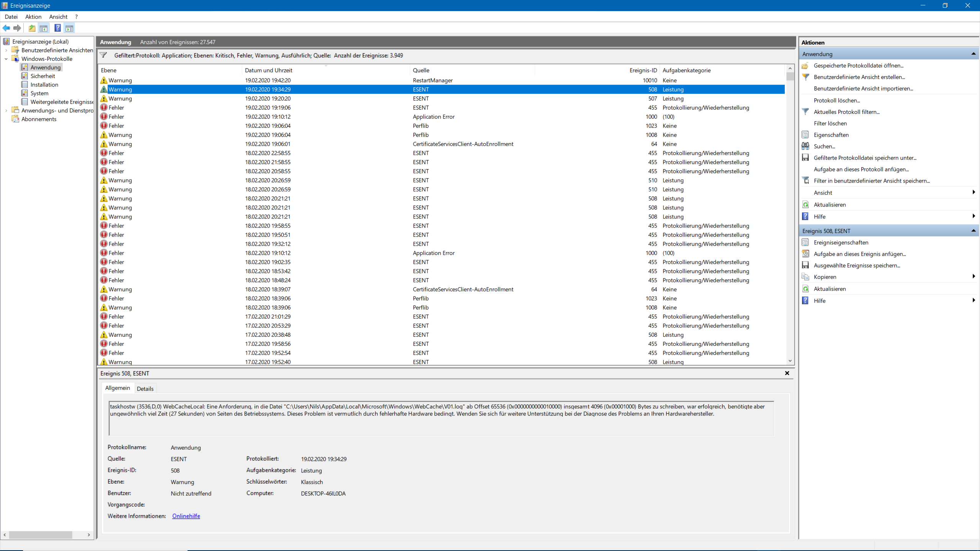Open the Onlinehilfe link
Viewport: 980px width, 551px height.
pyautogui.click(x=186, y=516)
